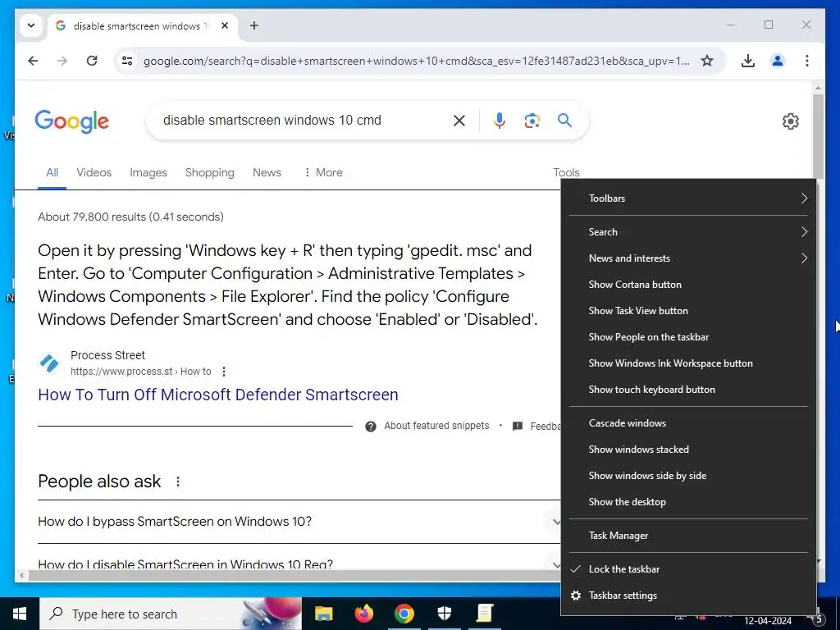840x630 pixels.
Task: Start voice search with the microphone icon
Action: click(500, 121)
